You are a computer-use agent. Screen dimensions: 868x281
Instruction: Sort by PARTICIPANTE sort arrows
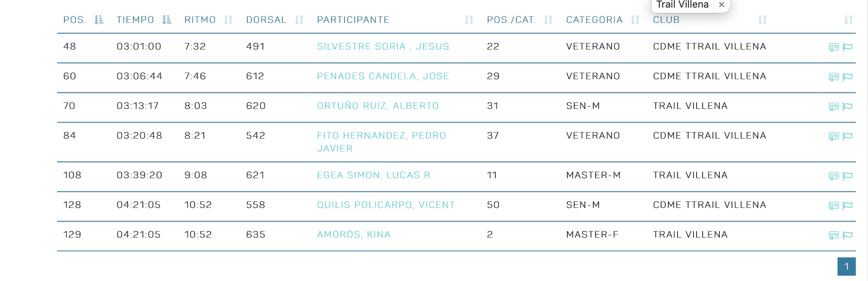pyautogui.click(x=469, y=20)
